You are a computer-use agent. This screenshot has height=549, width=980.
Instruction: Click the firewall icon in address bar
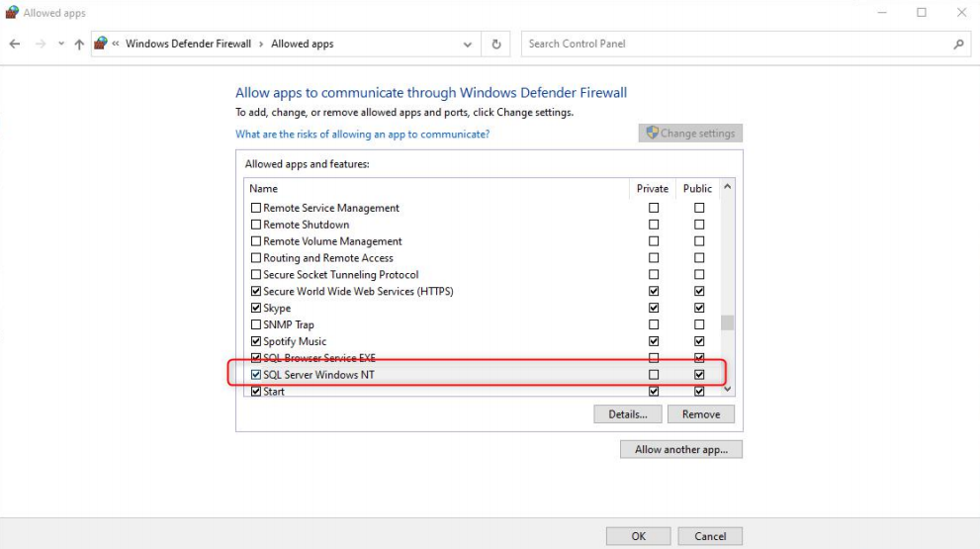point(101,44)
